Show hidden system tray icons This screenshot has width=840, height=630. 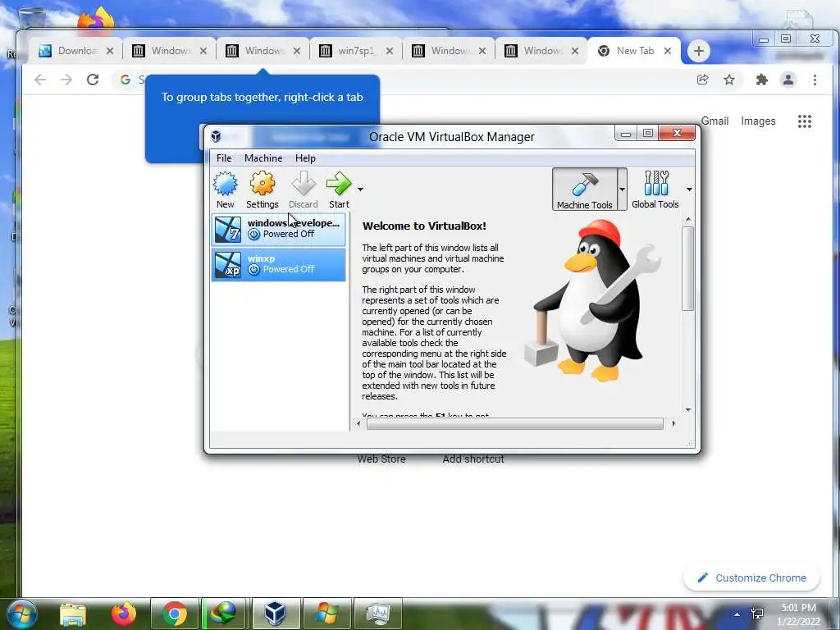coord(737,614)
